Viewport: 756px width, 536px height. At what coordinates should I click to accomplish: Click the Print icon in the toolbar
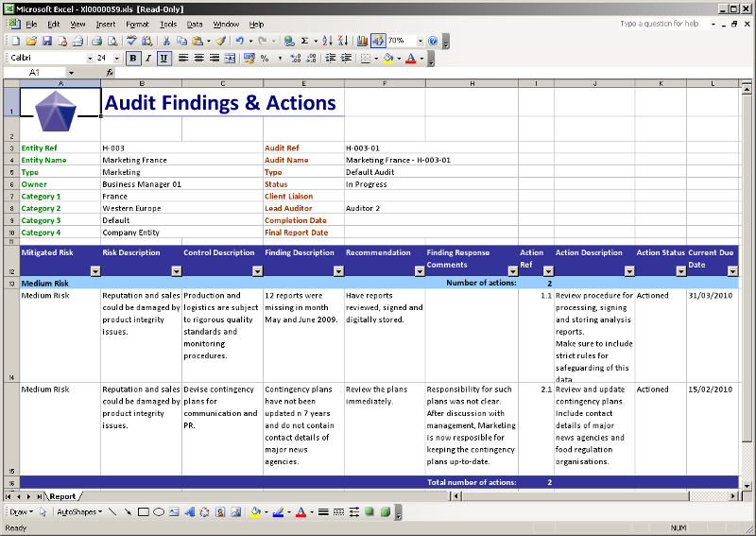[97, 41]
